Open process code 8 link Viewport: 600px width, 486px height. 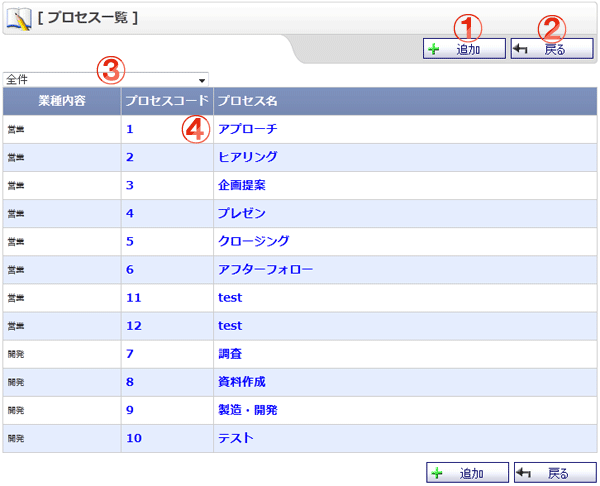tap(130, 382)
